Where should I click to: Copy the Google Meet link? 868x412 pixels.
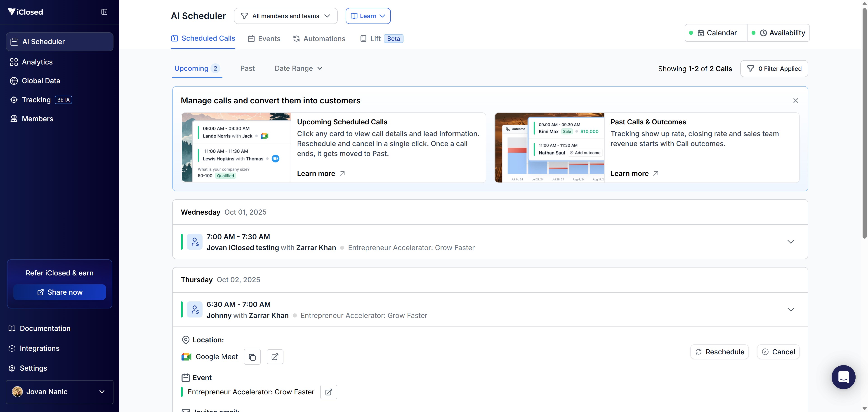click(x=252, y=357)
